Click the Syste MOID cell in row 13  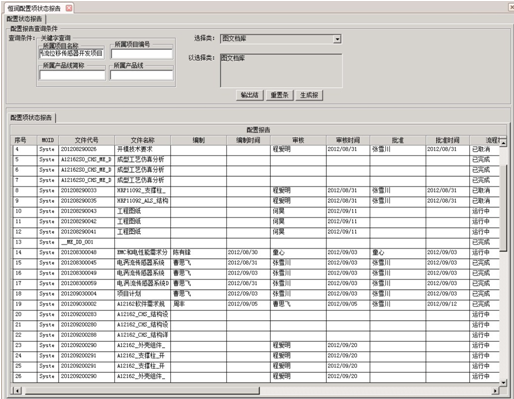pos(48,242)
